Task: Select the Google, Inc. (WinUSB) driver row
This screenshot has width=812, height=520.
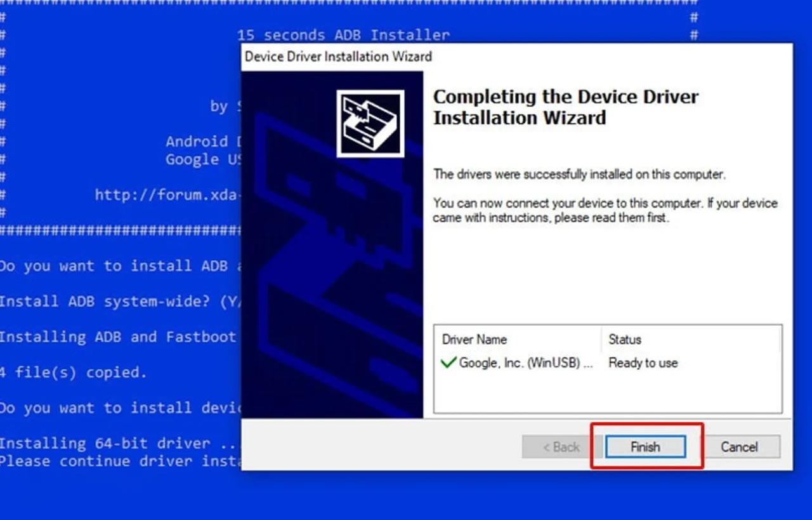Action: pyautogui.click(x=608, y=363)
